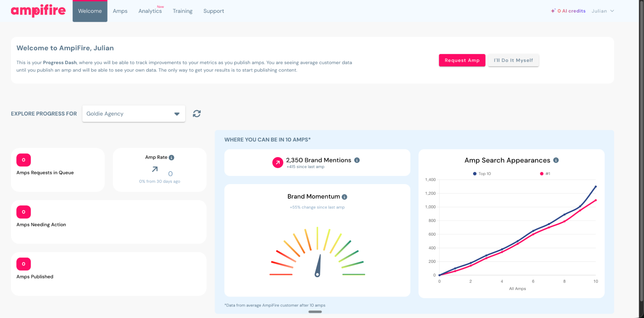Click the Brand Mentions pink arrow icon

[278, 163]
